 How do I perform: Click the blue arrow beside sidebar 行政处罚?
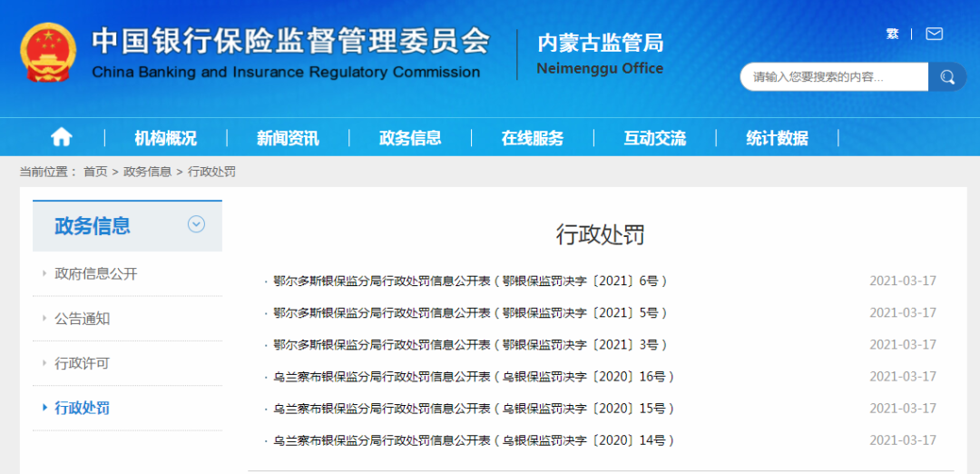tap(44, 408)
